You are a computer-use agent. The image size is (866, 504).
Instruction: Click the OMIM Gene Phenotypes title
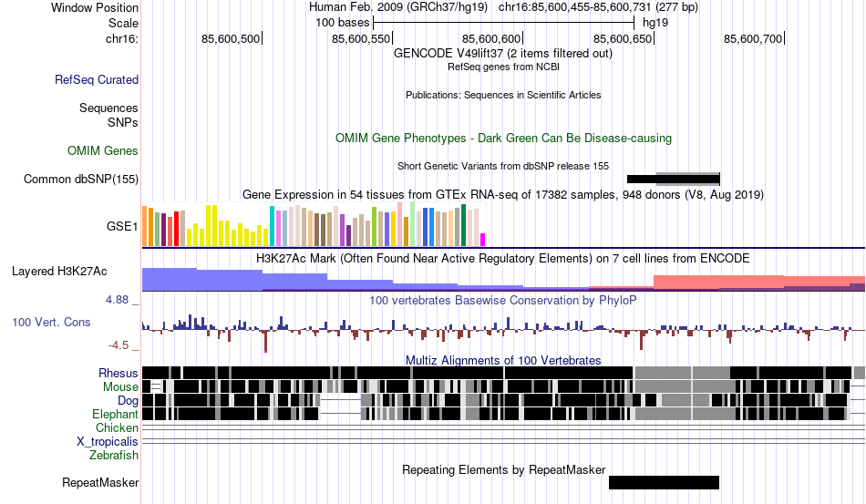(x=504, y=138)
